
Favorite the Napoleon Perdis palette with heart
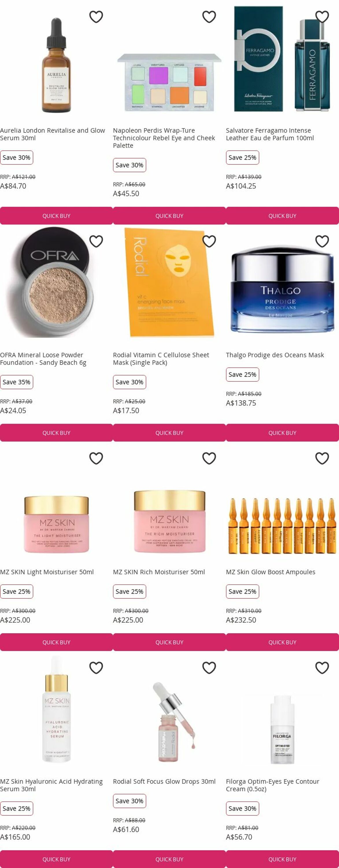pos(209,17)
